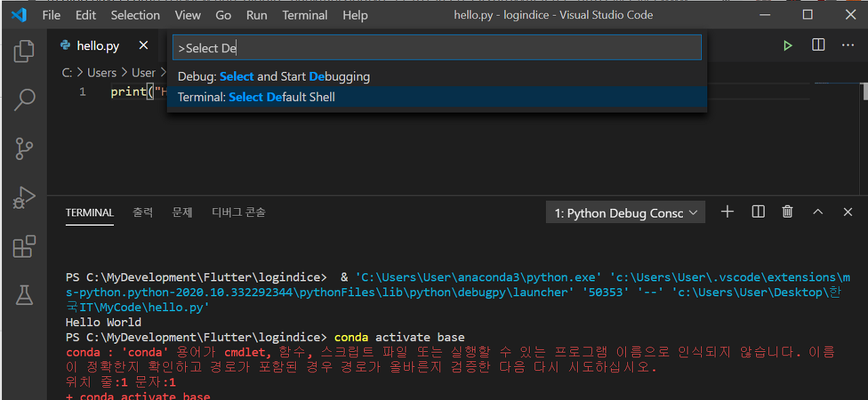Open the Explorer view in activity bar
868x400 pixels.
[24, 52]
